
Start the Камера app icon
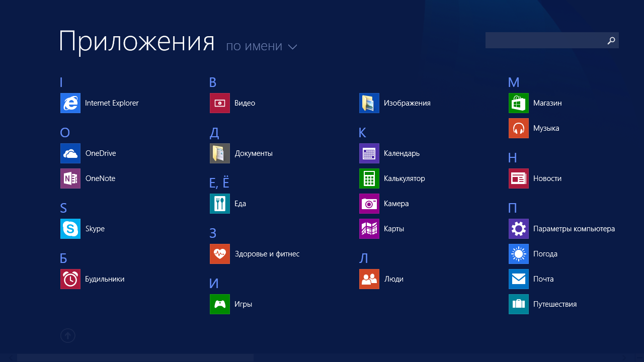[x=369, y=204]
